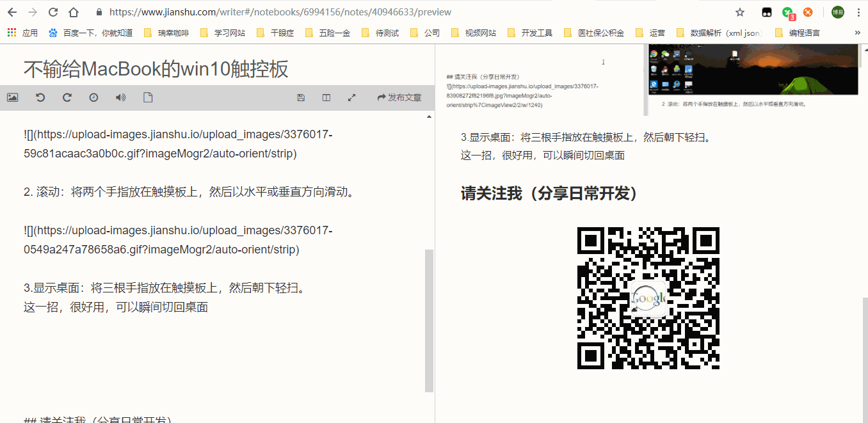This screenshot has width=868, height=423.
Task: Click the 发布文章 publish button
Action: 399,97
